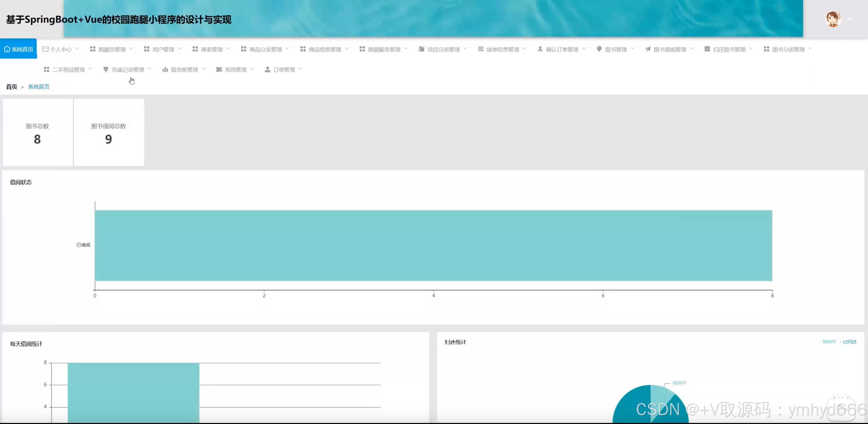This screenshot has height=424, width=868.
Task: Toggle the 借阅中 legend in 归还统计 chart
Action: pos(829,342)
